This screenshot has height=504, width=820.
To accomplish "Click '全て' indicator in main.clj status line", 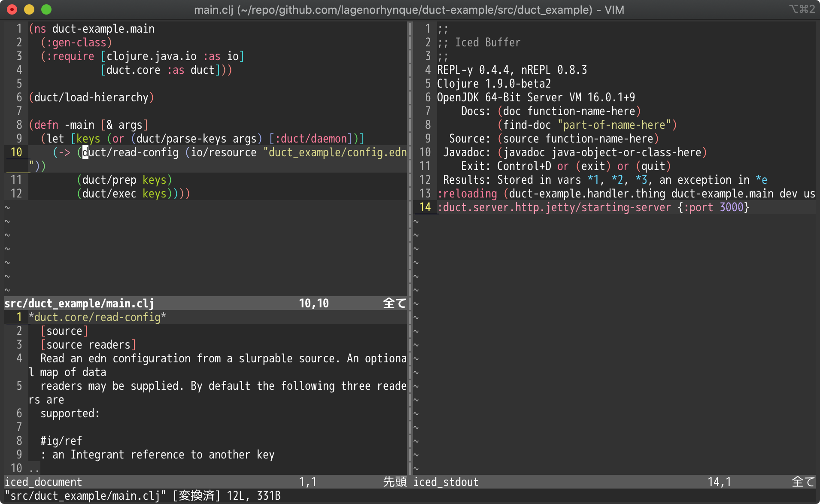I will [x=395, y=304].
